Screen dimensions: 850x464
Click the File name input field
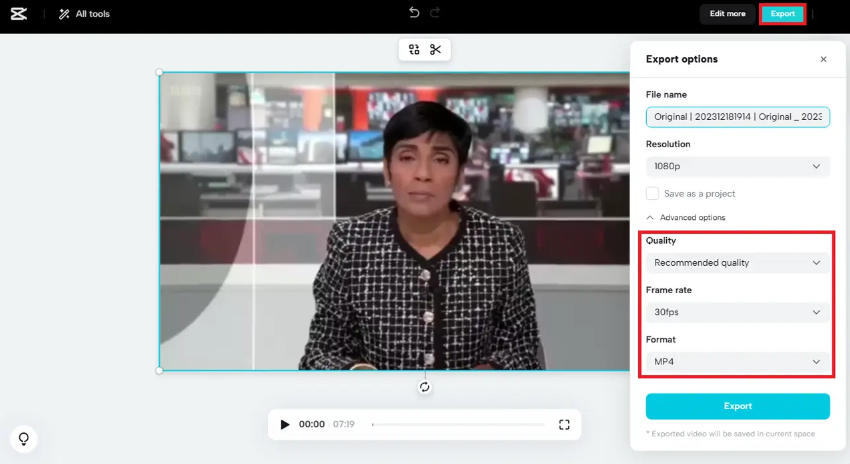tap(737, 117)
